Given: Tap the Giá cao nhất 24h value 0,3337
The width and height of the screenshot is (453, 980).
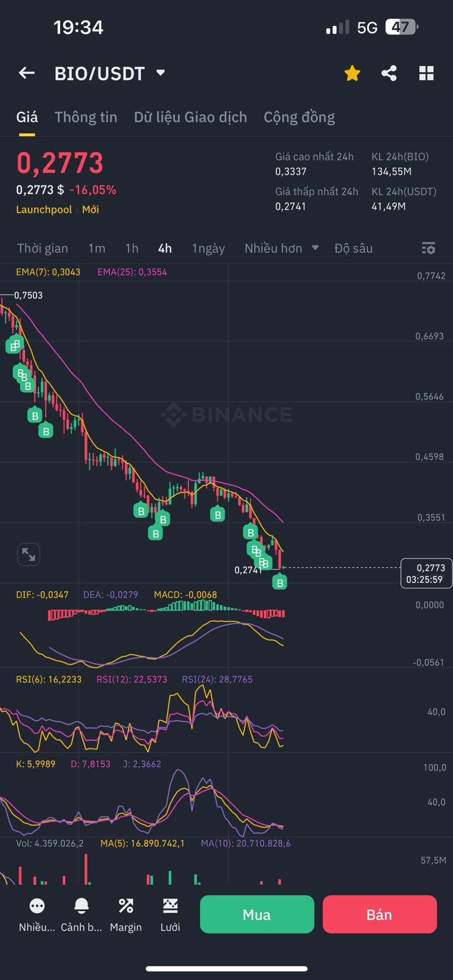Looking at the screenshot, I should pos(291,172).
